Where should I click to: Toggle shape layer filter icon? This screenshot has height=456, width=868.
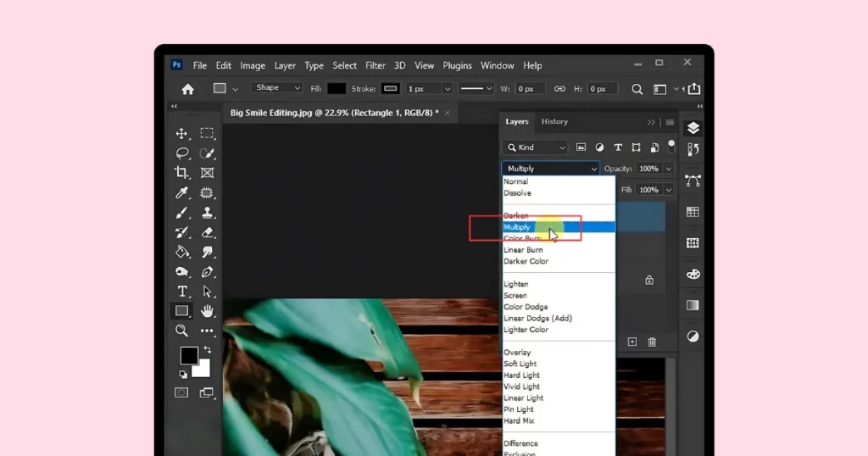636,147
